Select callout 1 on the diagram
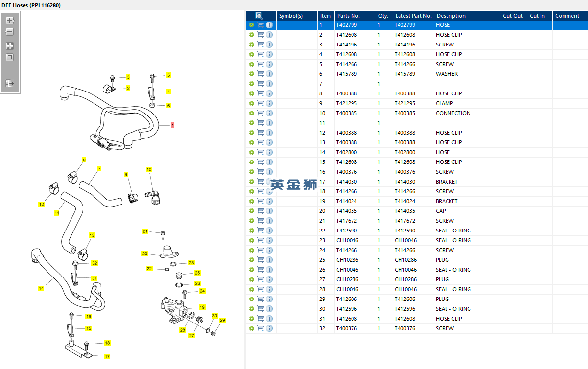The width and height of the screenshot is (588, 369). 172,125
